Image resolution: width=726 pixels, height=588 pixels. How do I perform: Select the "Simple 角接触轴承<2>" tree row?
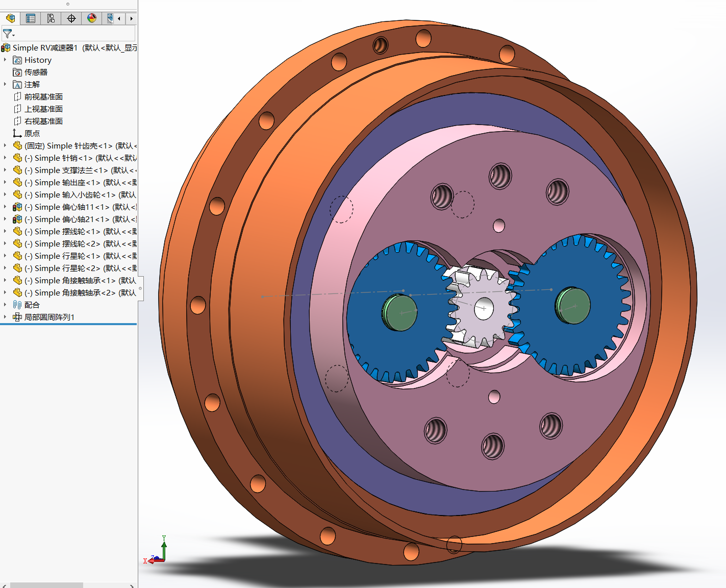69,292
